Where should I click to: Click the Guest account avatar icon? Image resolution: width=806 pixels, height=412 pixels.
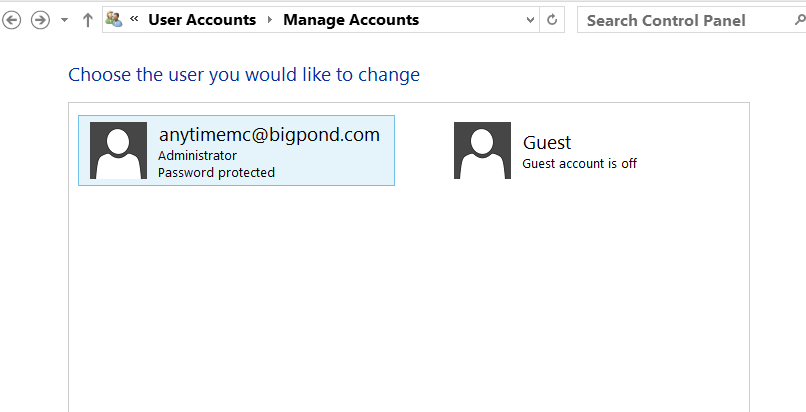[x=482, y=151]
